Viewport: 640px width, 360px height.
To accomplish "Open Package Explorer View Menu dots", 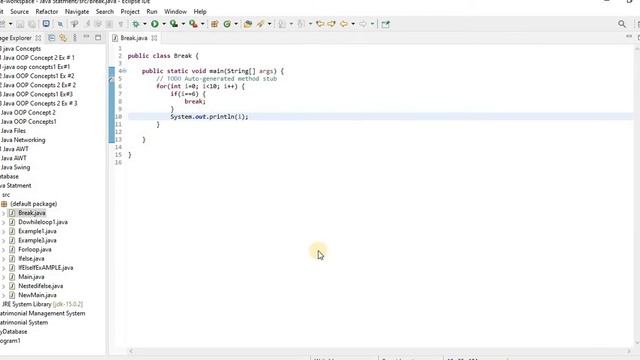I will (x=75, y=38).
